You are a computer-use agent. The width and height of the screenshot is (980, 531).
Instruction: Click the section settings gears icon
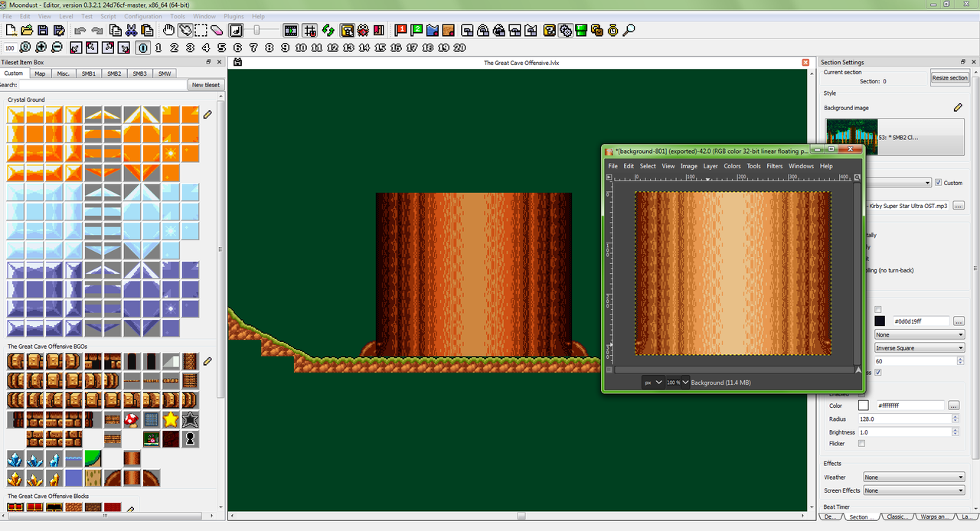pos(566,31)
